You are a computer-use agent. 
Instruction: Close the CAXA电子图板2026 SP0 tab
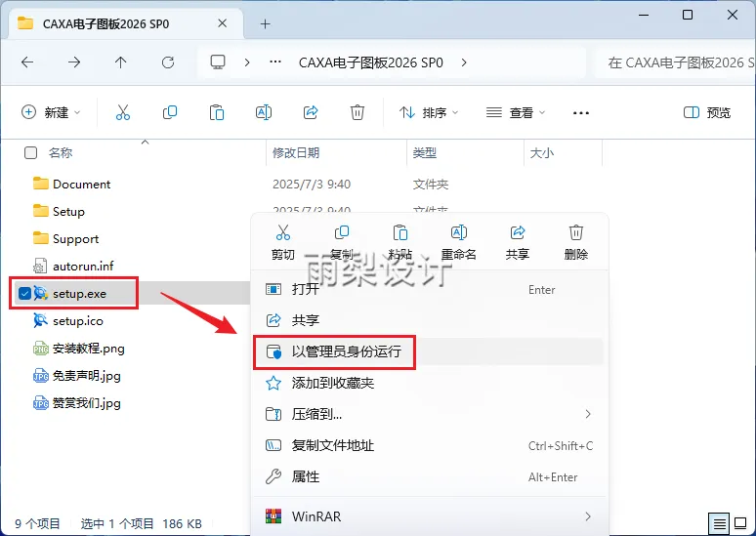point(223,23)
